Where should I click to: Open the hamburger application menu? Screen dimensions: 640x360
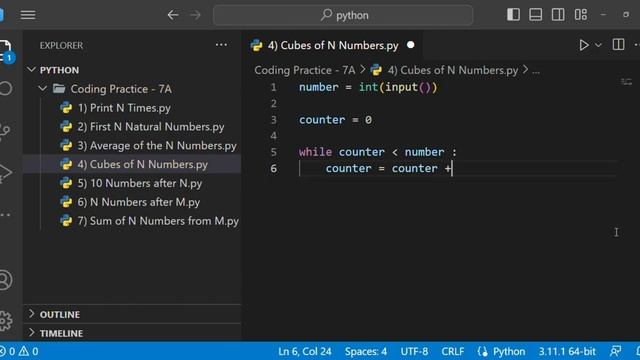click(x=28, y=15)
